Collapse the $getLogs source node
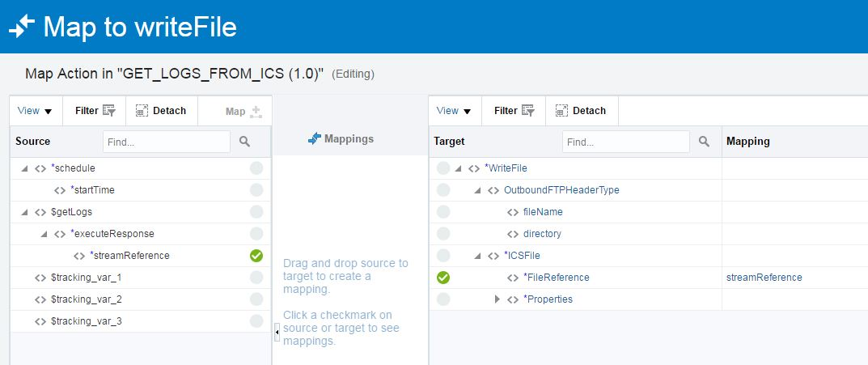This screenshot has height=365, width=868. 25,212
